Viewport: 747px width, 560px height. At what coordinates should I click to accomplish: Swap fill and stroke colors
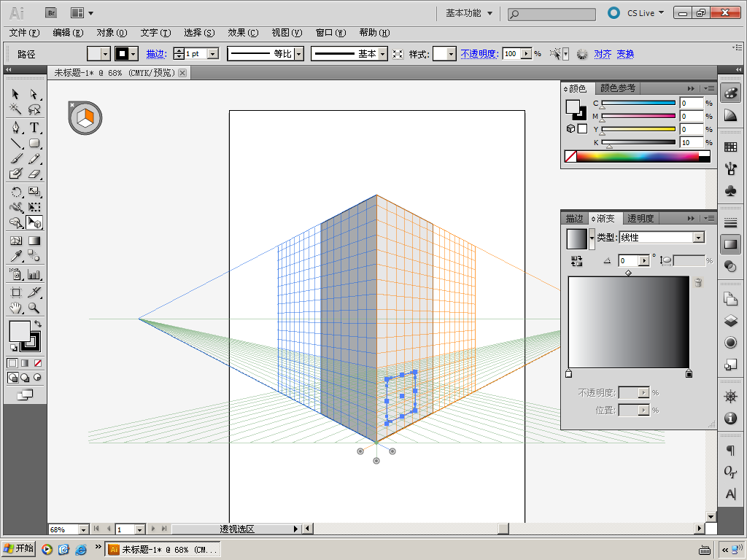coord(37,324)
